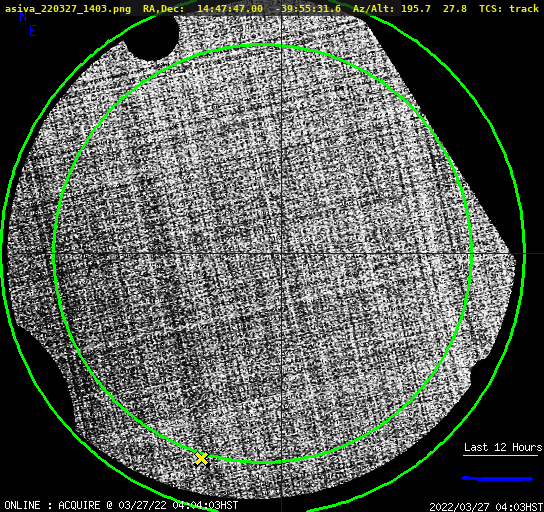Click the RA value 14:47:47.00
The width and height of the screenshot is (544, 512).
tap(230, 9)
